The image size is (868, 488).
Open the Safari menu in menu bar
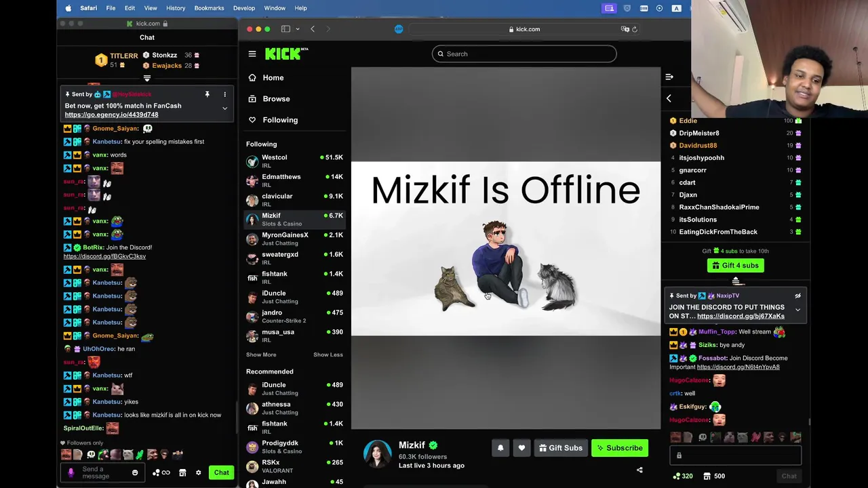coord(88,8)
